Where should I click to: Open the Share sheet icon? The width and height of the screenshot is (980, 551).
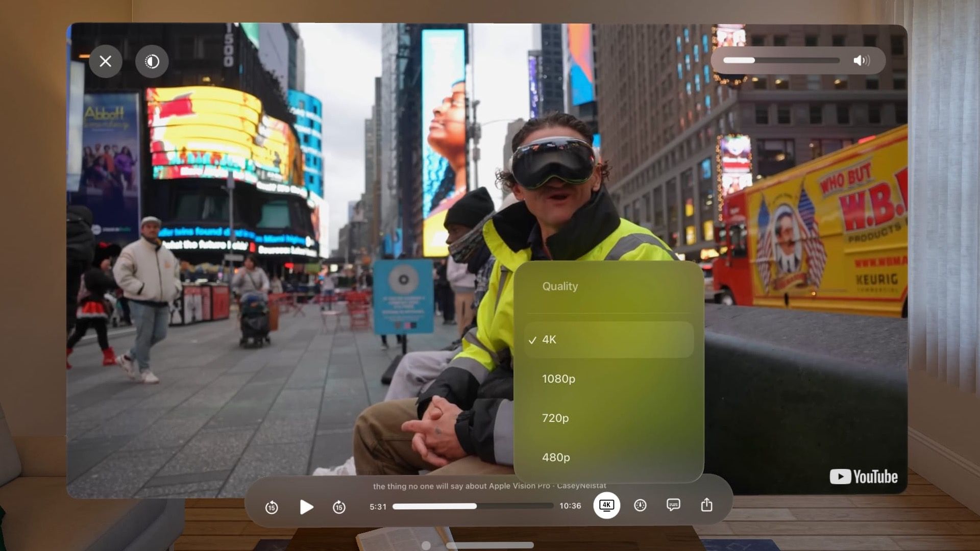[x=707, y=505]
